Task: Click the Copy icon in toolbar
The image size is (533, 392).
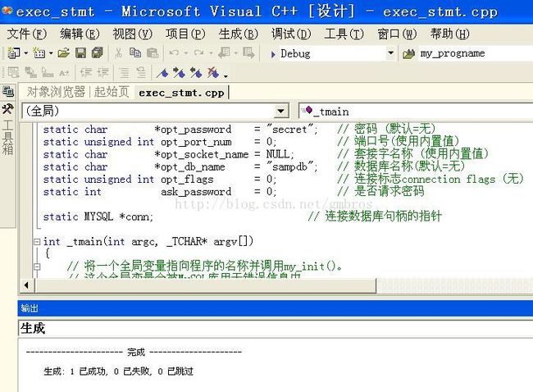Action: pos(135,52)
